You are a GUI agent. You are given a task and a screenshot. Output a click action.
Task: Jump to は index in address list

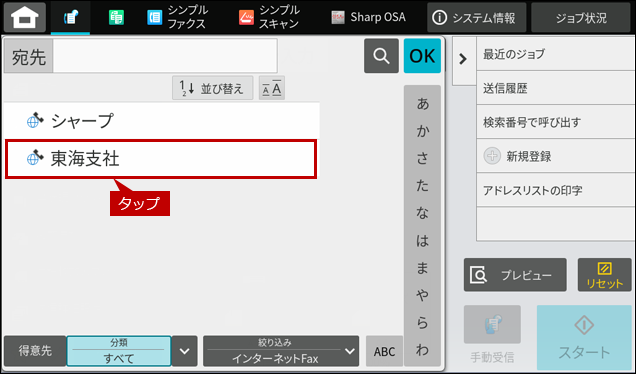pos(422,241)
